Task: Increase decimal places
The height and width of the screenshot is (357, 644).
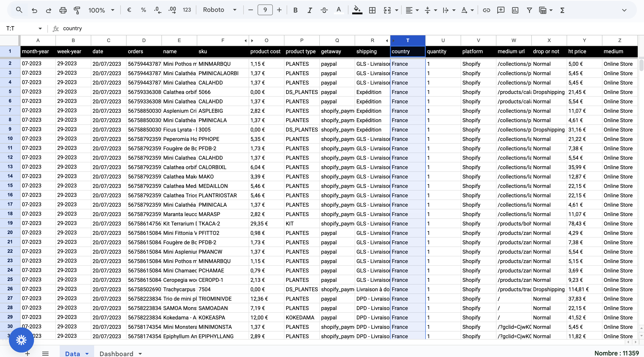Action: pyautogui.click(x=172, y=10)
